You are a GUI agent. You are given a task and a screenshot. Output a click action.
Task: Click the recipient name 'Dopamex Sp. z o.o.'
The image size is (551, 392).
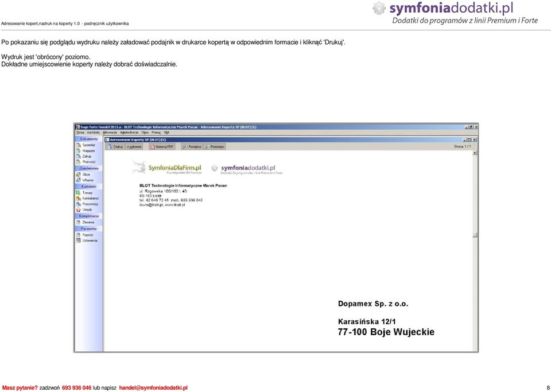373,304
